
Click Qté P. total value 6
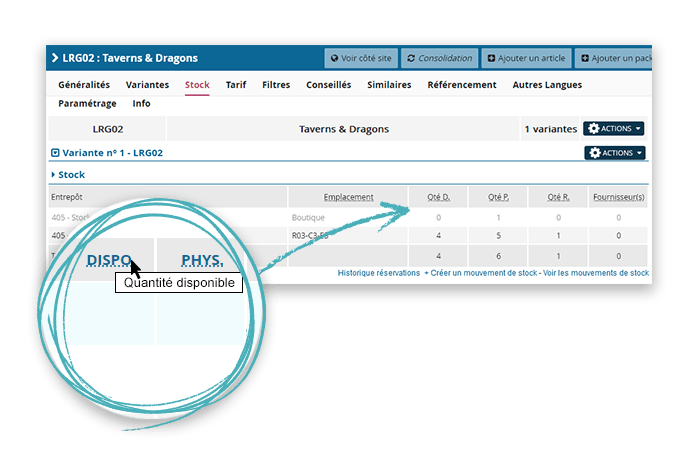click(x=498, y=256)
